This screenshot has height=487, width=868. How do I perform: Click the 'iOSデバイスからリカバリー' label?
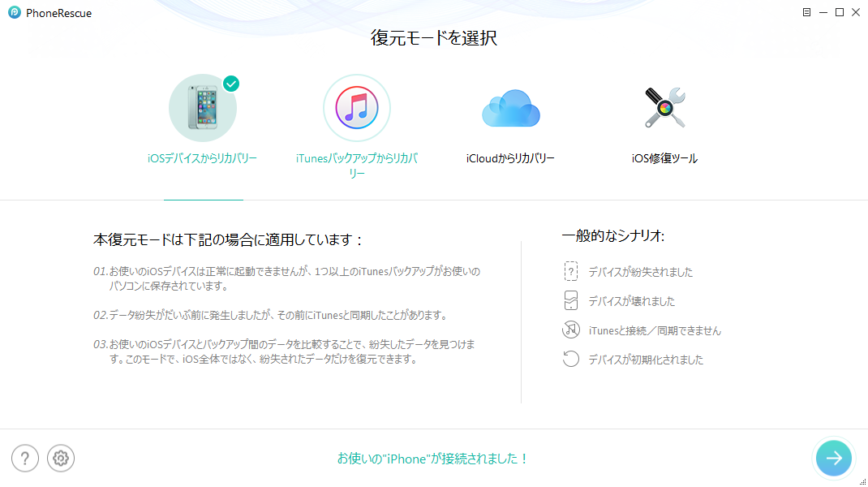click(202, 158)
